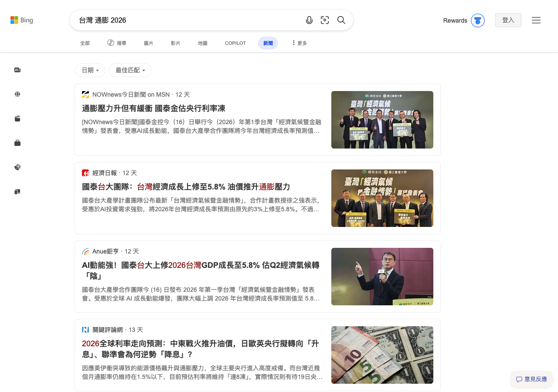
Task: Click NOWnews source favicon
Action: (x=85, y=95)
